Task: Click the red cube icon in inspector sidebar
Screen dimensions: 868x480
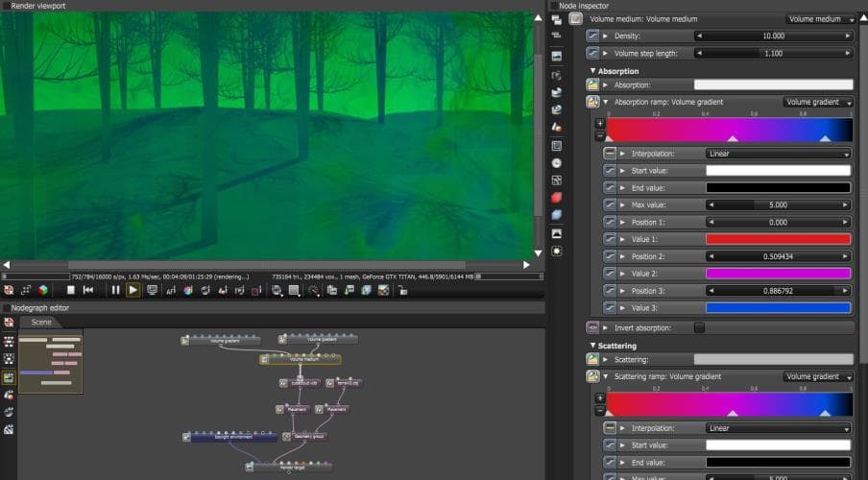Action: click(556, 197)
